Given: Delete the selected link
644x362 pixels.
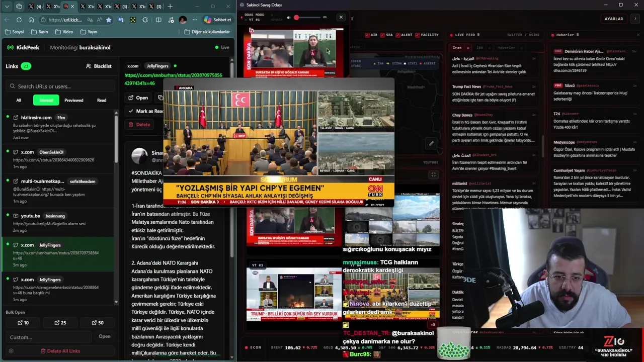Looking at the screenshot, I should pos(139,124).
